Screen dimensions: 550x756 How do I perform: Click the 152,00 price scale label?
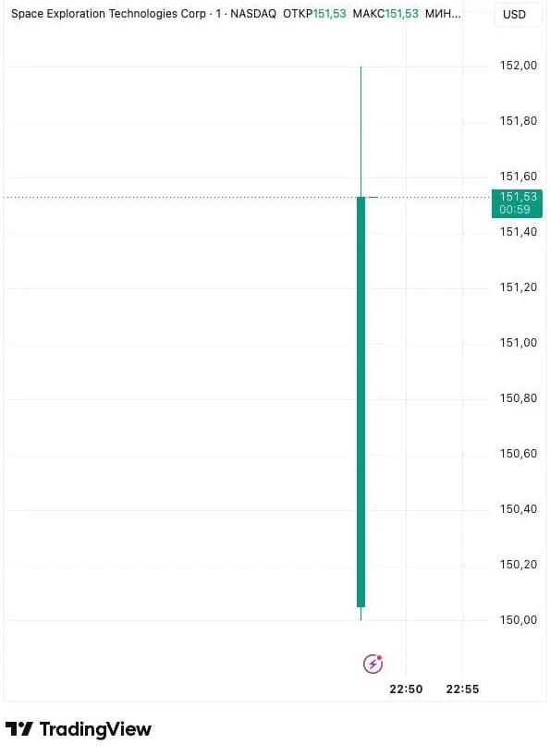[x=519, y=66]
